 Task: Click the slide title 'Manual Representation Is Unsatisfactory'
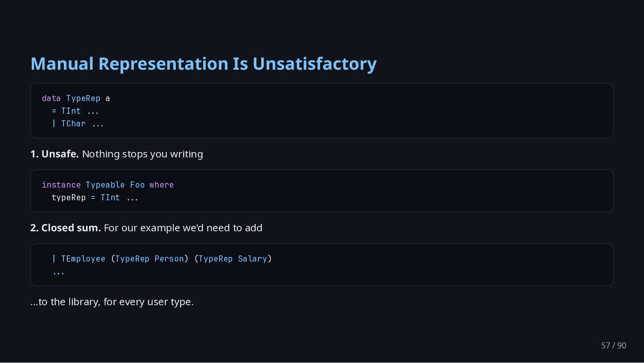[203, 64]
